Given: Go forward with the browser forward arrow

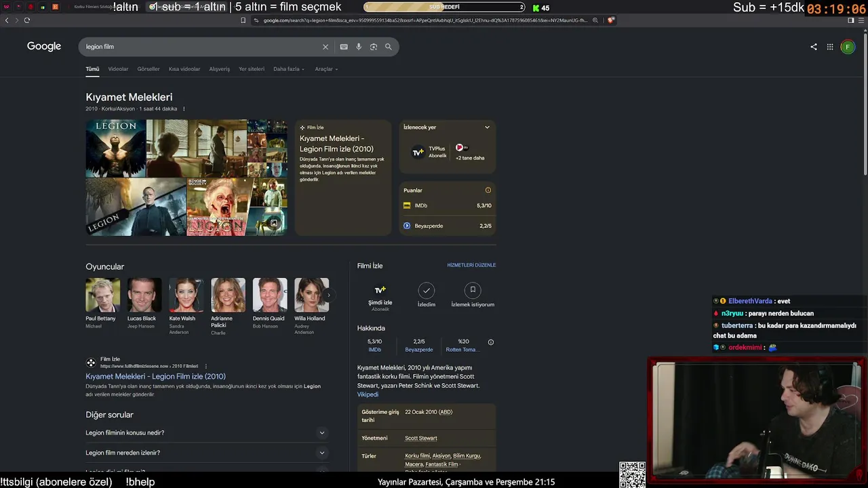Looking at the screenshot, I should (x=16, y=20).
